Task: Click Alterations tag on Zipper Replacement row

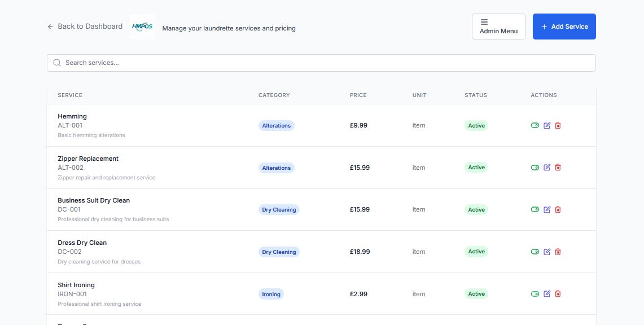Action: click(x=277, y=168)
